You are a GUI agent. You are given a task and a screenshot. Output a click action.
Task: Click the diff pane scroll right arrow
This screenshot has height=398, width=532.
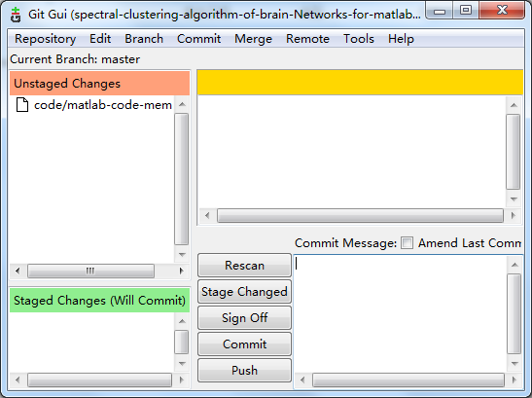click(x=514, y=215)
